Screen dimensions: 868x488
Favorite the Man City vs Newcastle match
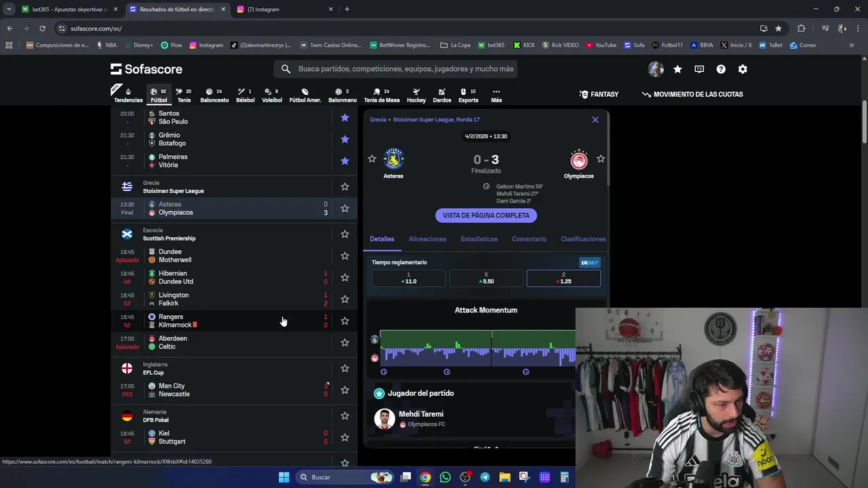(x=344, y=390)
